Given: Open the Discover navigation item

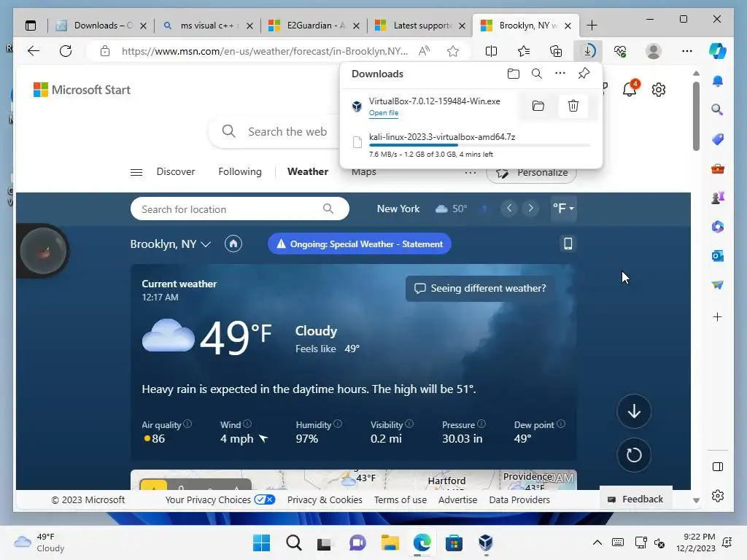Looking at the screenshot, I should coord(176,171).
